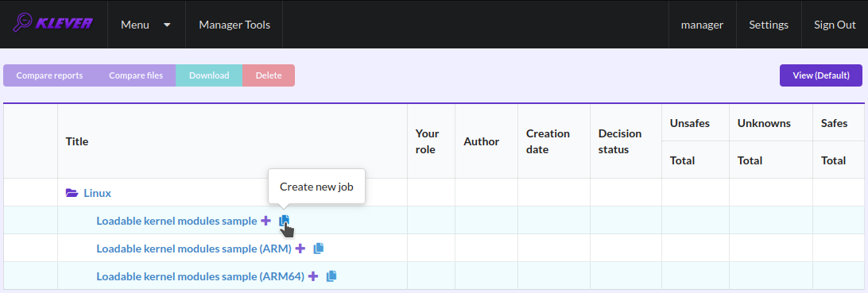Open Loadable kernel modules sample link
This screenshot has width=868, height=293.
pyautogui.click(x=176, y=221)
